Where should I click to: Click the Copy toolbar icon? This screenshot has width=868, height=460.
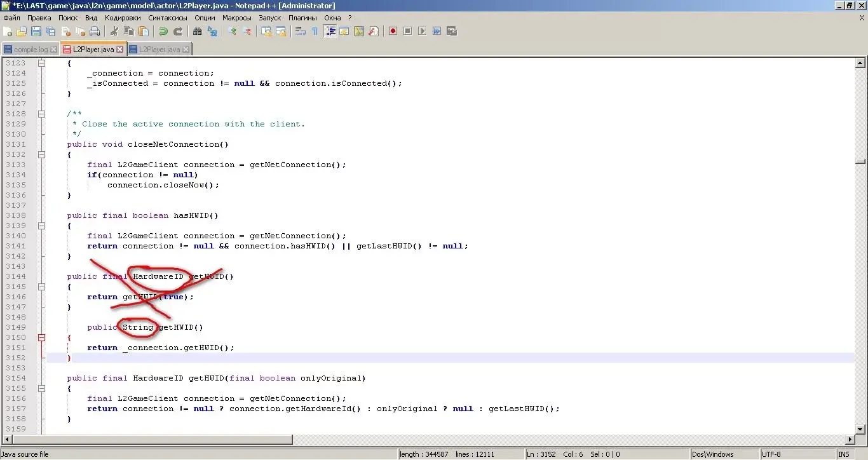point(129,31)
